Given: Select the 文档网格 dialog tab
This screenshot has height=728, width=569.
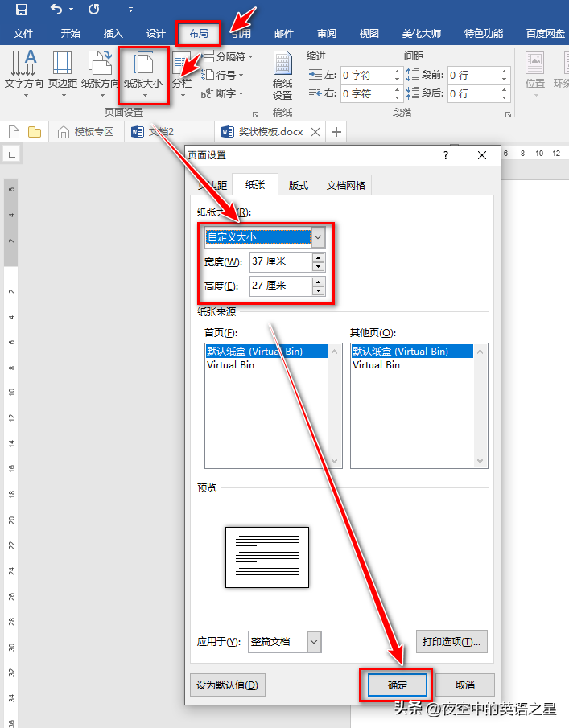Looking at the screenshot, I should pos(346,186).
